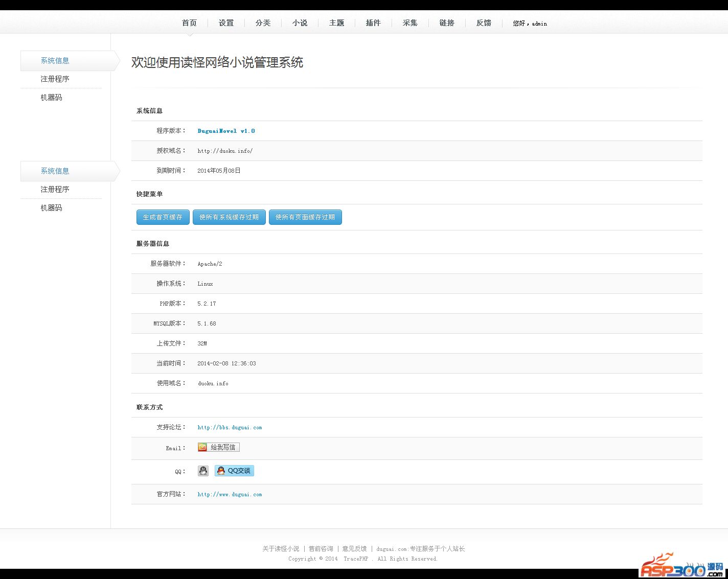728x579 pixels.
Task: Click the gray QQ penguin icon
Action: pos(203,471)
